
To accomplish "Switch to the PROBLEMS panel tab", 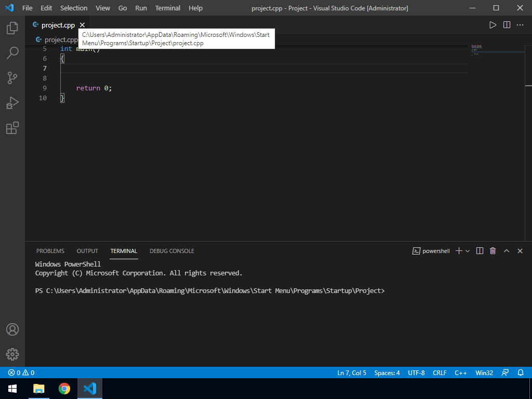I will pos(50,251).
